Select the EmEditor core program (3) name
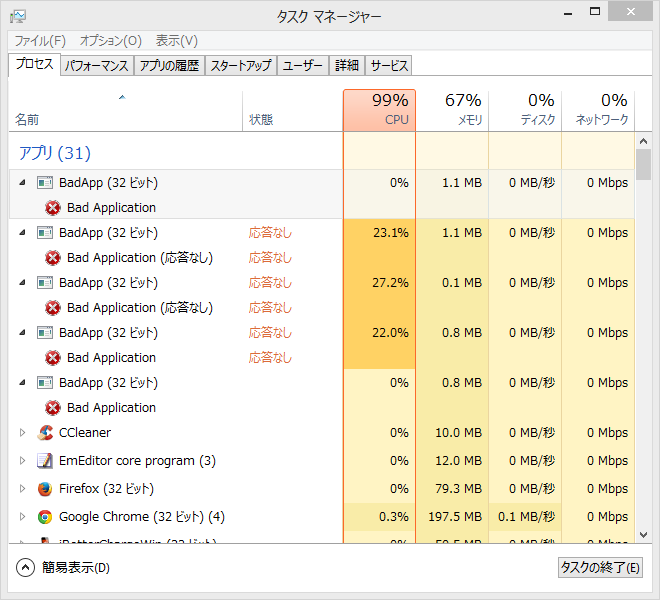Viewport: 660px width, 600px height. click(x=137, y=461)
